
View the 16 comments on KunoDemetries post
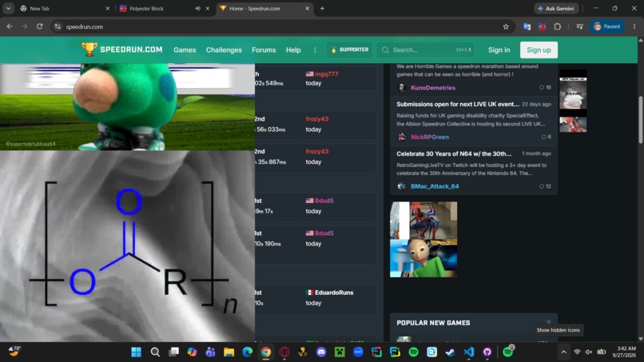point(546,88)
